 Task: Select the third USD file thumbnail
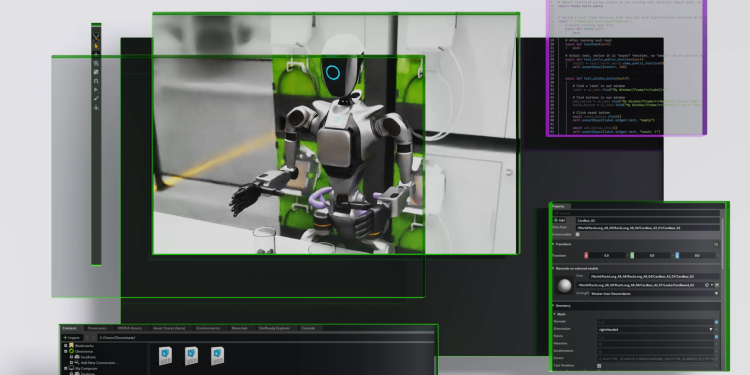point(217,356)
